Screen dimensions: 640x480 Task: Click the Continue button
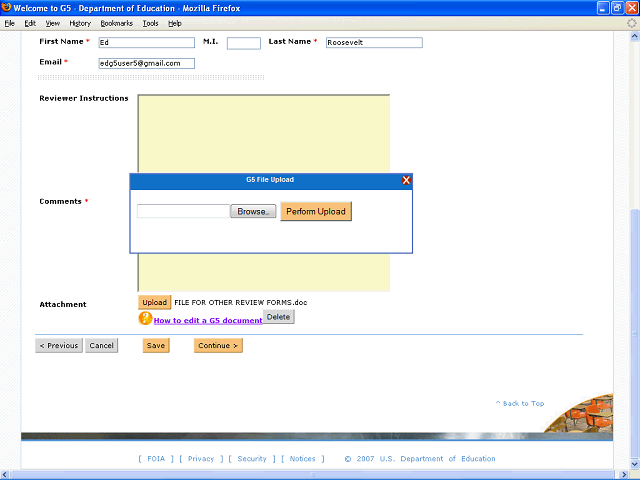[x=218, y=345]
